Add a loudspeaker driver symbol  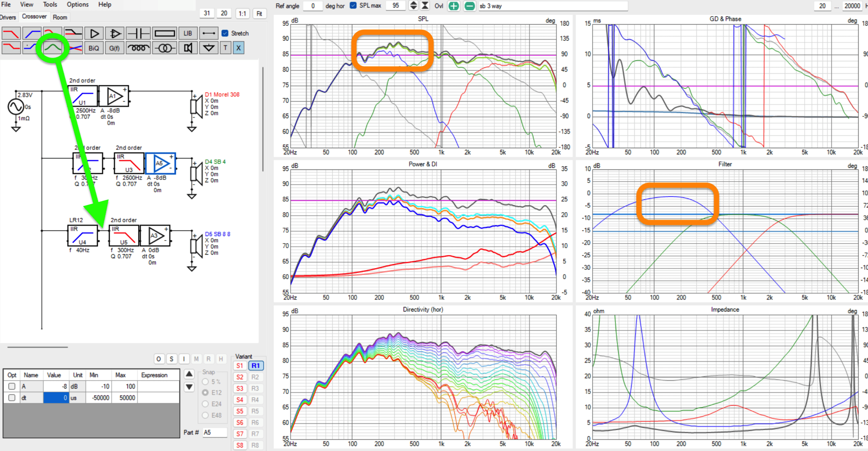[188, 47]
